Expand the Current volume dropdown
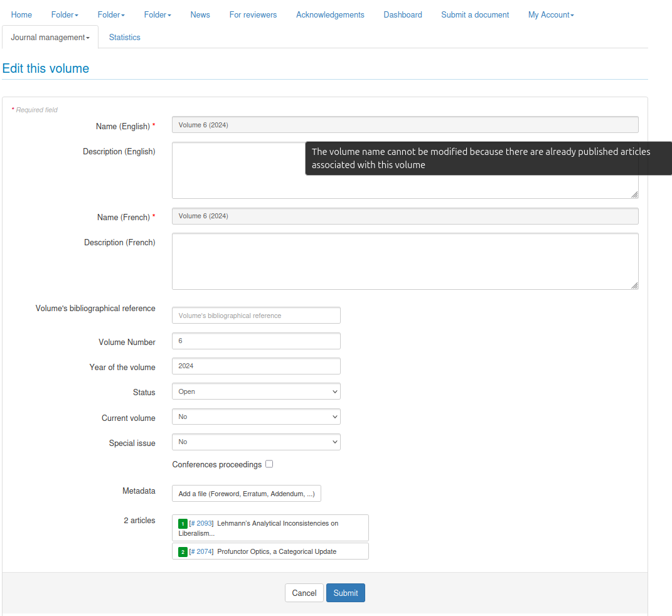672x616 pixels. [256, 417]
